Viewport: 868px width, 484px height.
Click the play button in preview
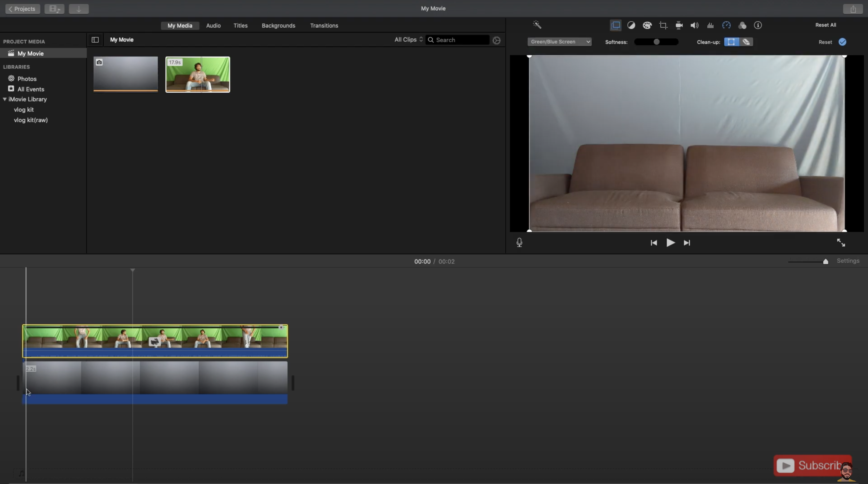coord(670,242)
